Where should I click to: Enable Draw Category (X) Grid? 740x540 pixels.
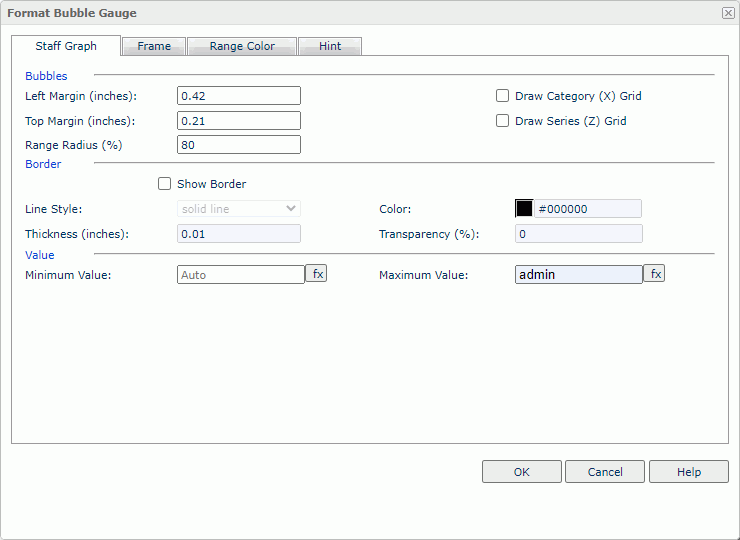coord(502,96)
